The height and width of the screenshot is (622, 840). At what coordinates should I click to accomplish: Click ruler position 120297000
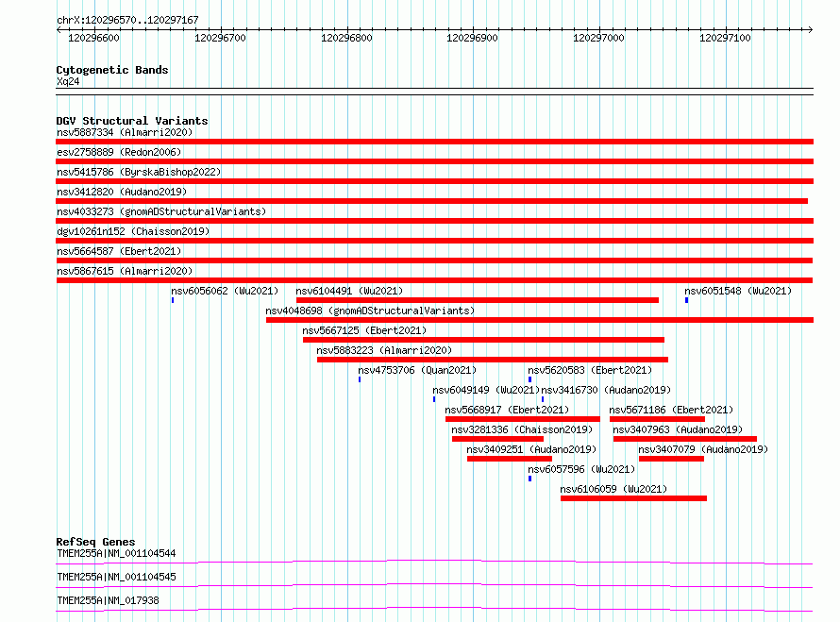click(x=599, y=38)
